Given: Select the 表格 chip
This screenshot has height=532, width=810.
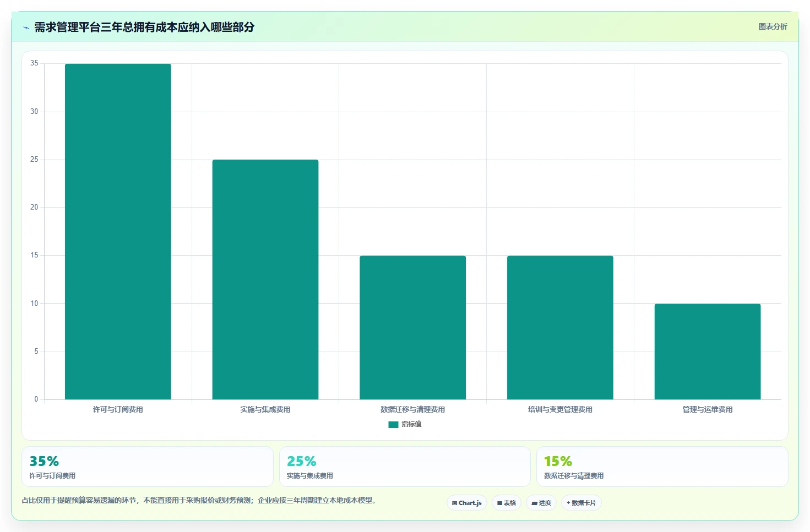Looking at the screenshot, I should [x=507, y=503].
